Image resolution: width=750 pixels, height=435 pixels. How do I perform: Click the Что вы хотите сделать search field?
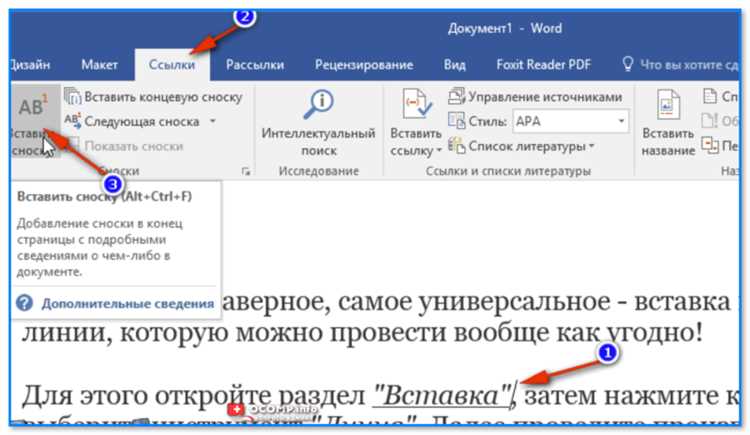689,65
